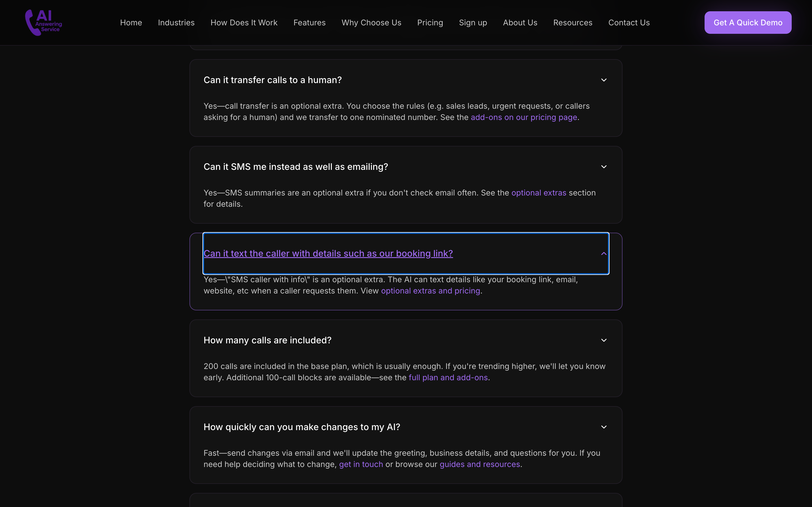Viewport: 812px width, 507px height.
Task: Navigate to How Does It Work
Action: click(x=244, y=22)
